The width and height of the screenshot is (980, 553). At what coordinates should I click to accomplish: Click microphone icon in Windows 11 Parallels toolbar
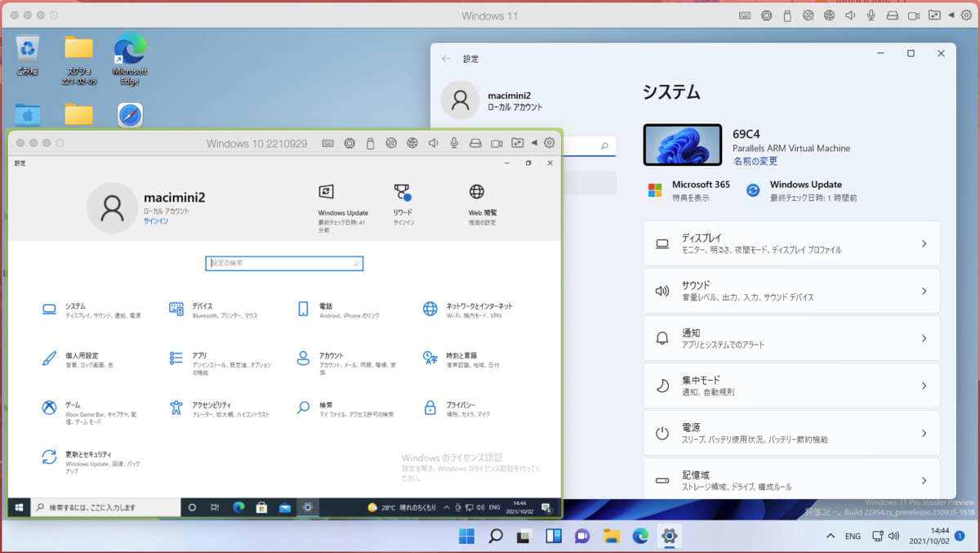[x=871, y=16]
